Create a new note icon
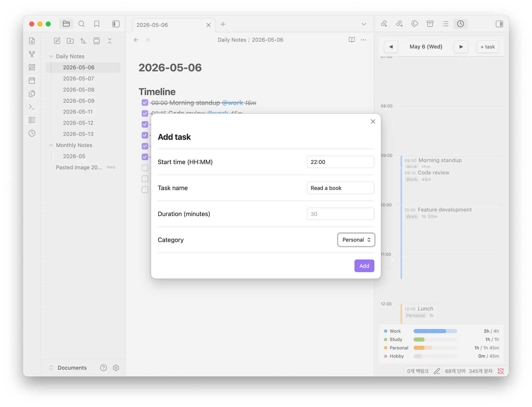 click(57, 41)
